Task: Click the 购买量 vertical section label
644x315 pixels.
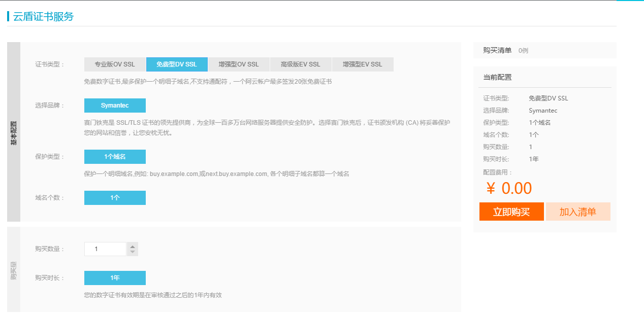Action: 14,269
